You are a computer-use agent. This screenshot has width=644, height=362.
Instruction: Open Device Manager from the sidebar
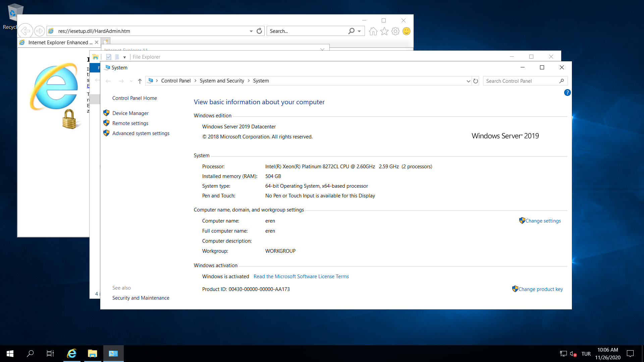[x=130, y=113]
